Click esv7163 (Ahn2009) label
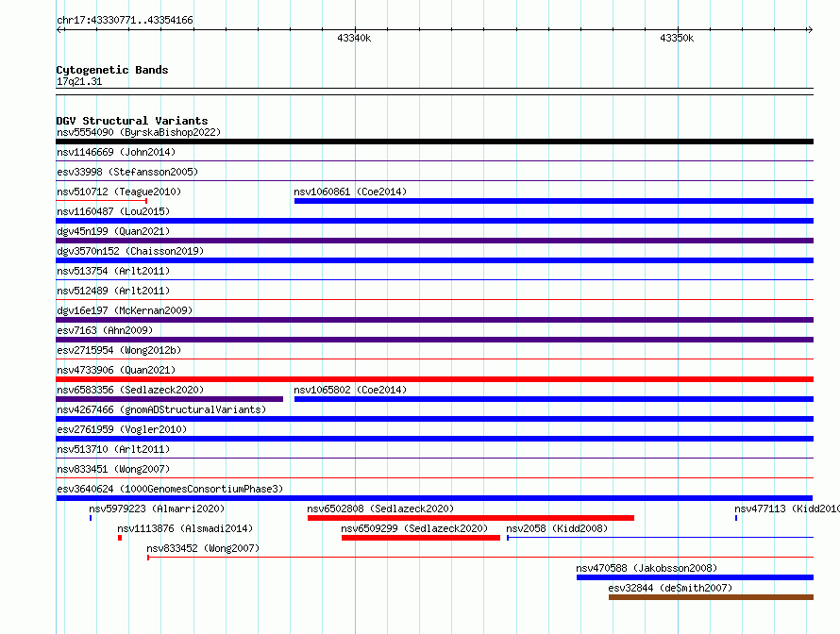The width and height of the screenshot is (840, 634). (105, 330)
